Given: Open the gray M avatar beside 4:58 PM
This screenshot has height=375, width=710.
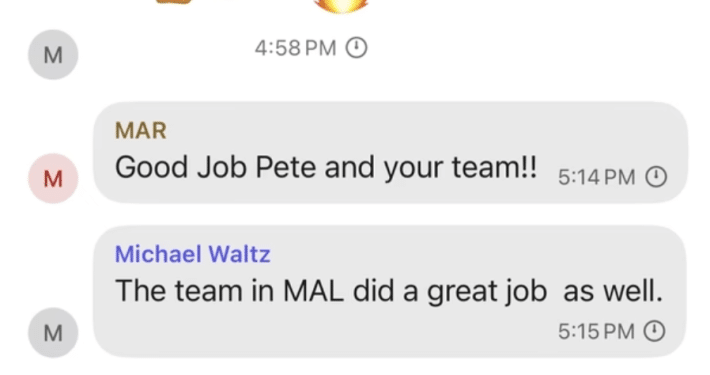Looking at the screenshot, I should [x=53, y=55].
